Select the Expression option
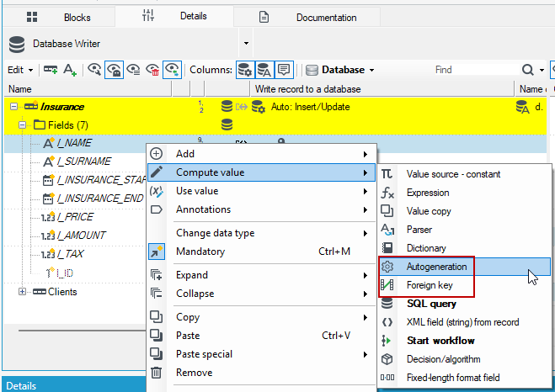Screen dimensions: 555x392 (465, 193)
